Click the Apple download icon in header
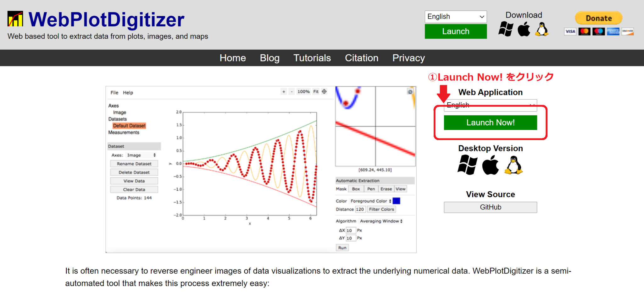This screenshot has width=644, height=292. [524, 29]
